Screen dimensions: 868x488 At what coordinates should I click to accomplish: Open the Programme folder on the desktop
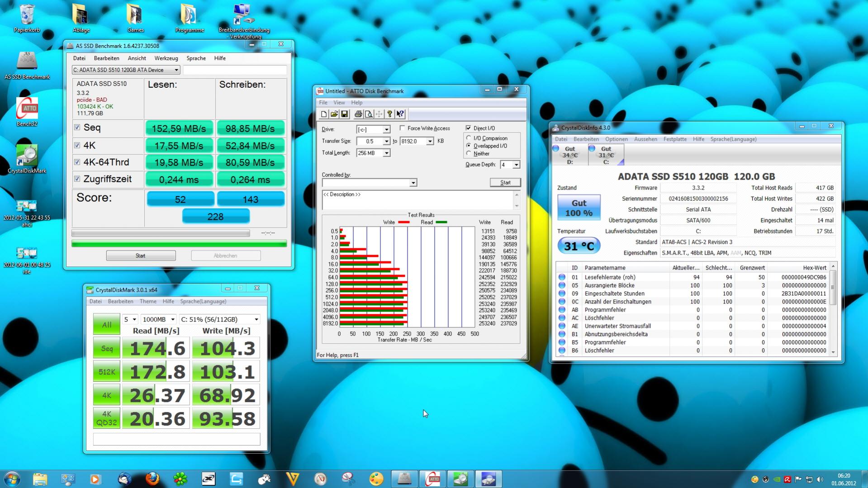click(x=190, y=19)
